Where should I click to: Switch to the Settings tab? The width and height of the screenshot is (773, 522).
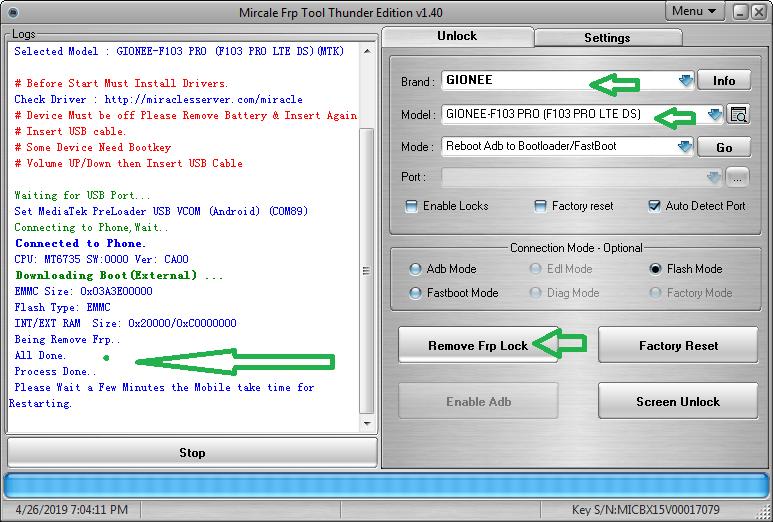click(x=607, y=38)
